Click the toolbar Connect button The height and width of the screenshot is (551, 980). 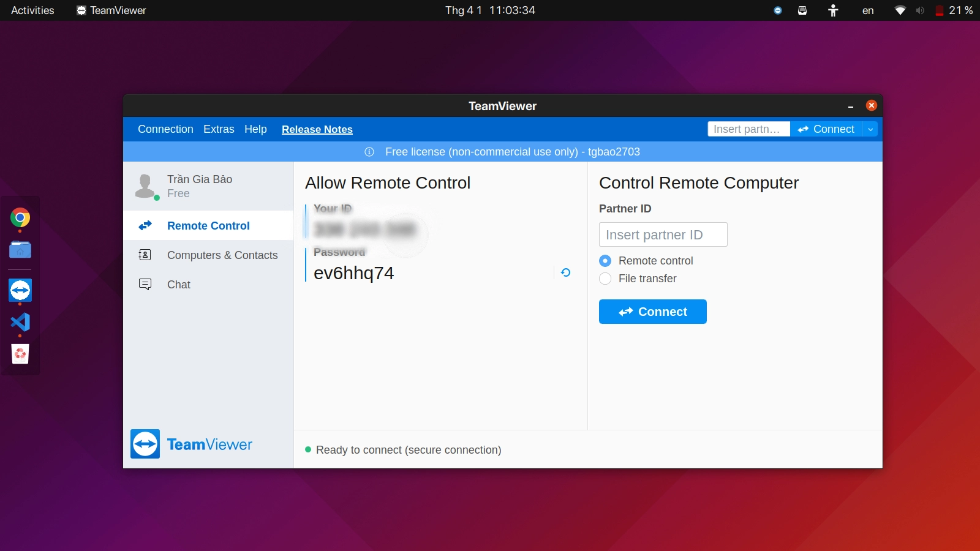826,129
